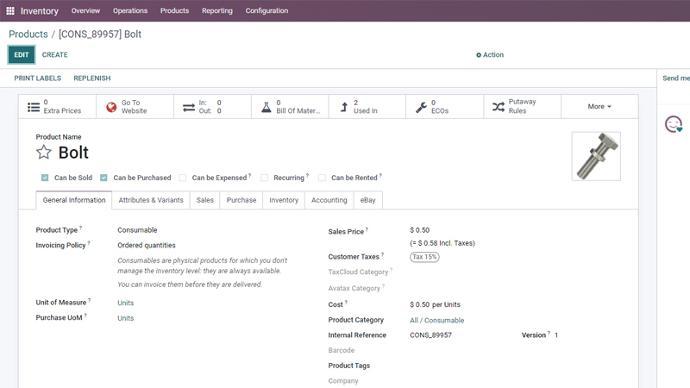Image resolution: width=690 pixels, height=388 pixels.
Task: Click the In/Out transfer arrows icon
Action: click(x=189, y=107)
